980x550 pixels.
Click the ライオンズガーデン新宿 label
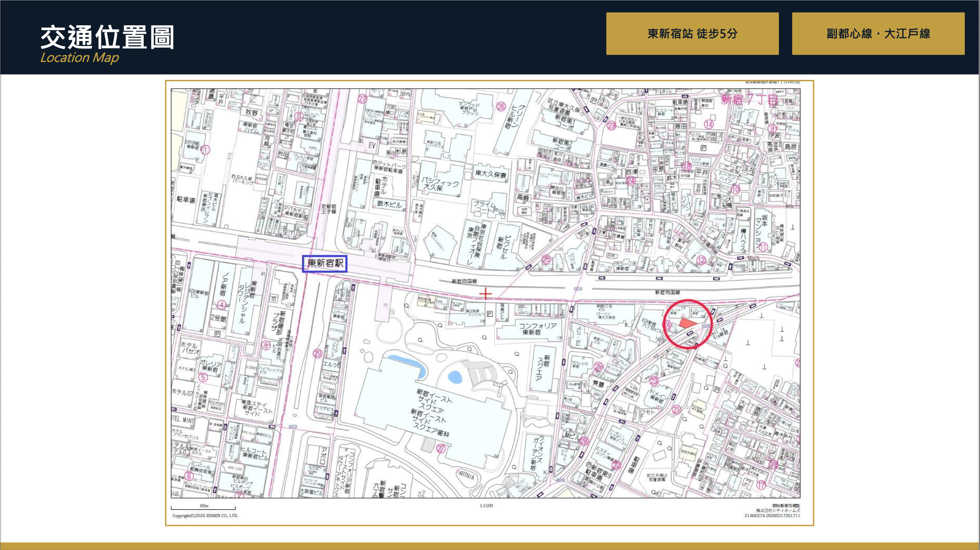pos(538,454)
